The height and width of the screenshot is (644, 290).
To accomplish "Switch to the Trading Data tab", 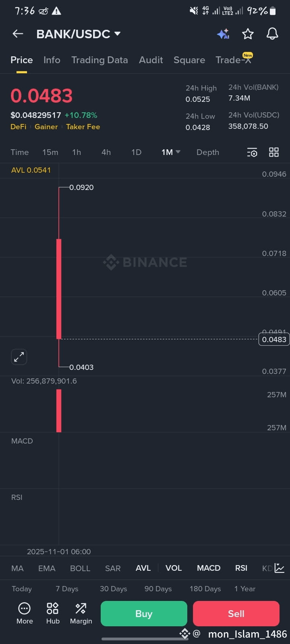I will [99, 60].
